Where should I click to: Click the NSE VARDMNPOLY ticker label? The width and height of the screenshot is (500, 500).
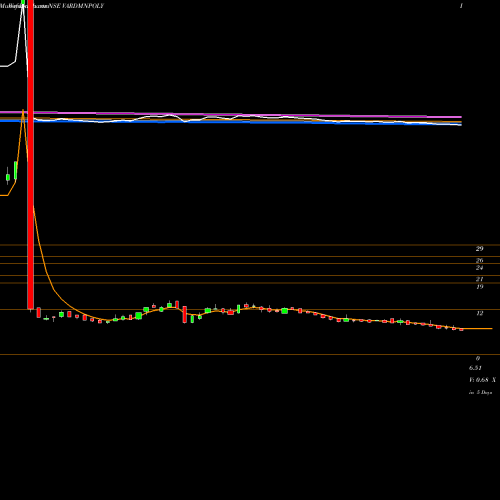[76, 6]
